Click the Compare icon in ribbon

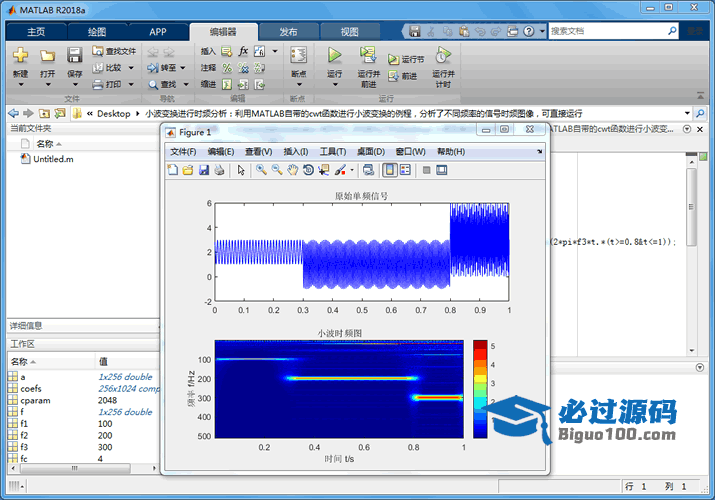click(98, 68)
